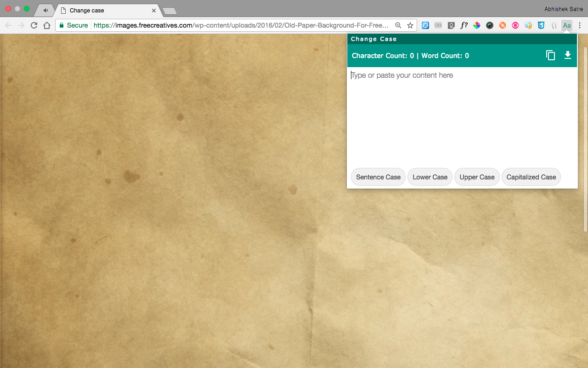
Task: Switch to the Change case tab
Action: pyautogui.click(x=108, y=10)
